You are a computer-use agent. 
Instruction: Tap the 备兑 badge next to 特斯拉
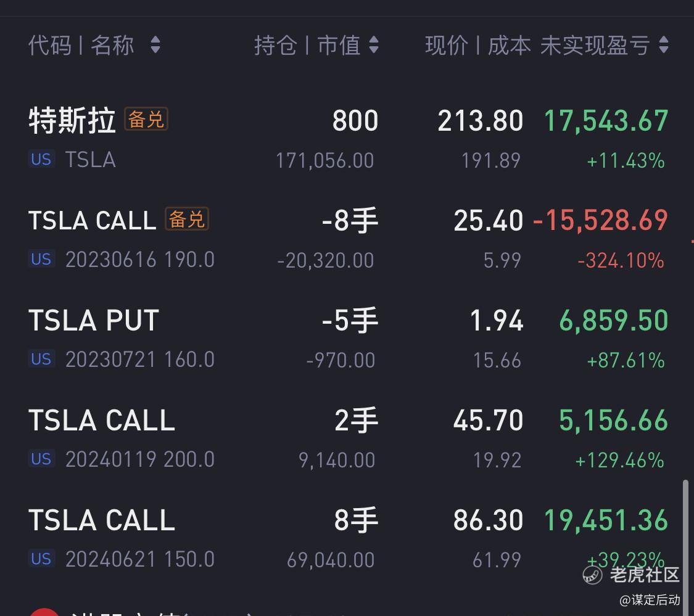point(146,119)
